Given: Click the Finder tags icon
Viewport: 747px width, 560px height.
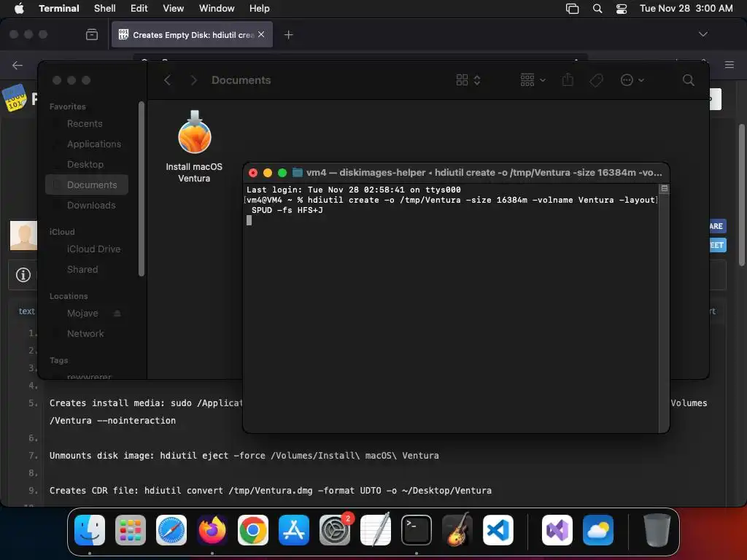Looking at the screenshot, I should click(597, 80).
